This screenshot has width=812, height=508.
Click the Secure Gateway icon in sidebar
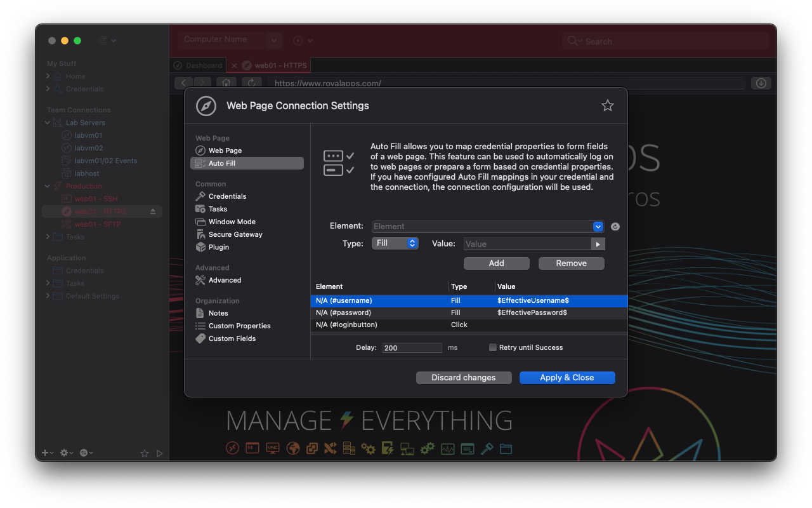200,234
